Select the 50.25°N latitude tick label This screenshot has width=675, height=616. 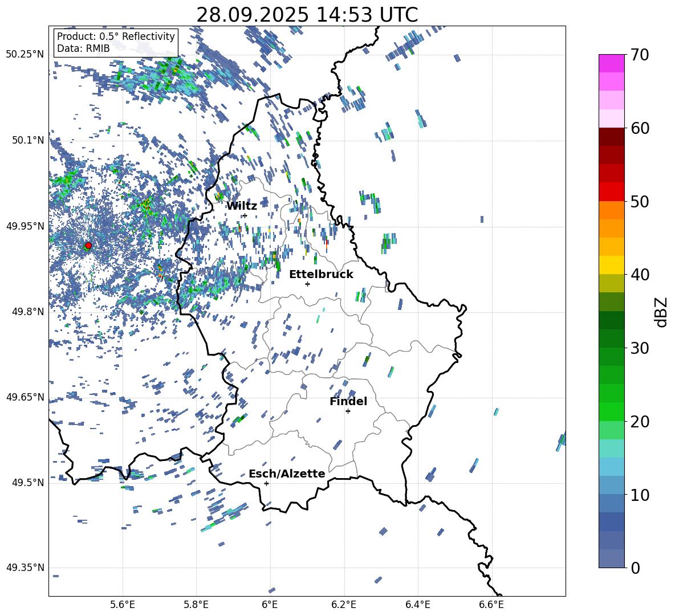point(25,55)
